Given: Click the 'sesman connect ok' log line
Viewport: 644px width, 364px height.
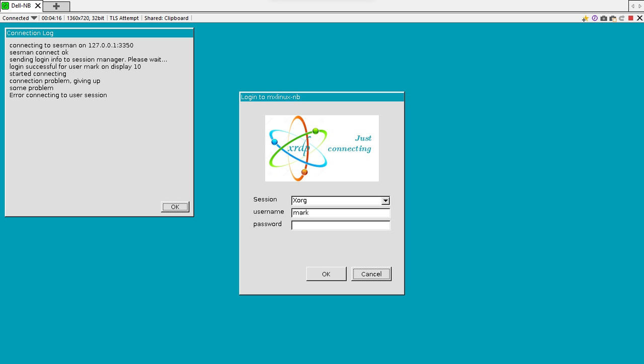Looking at the screenshot, I should (x=39, y=52).
